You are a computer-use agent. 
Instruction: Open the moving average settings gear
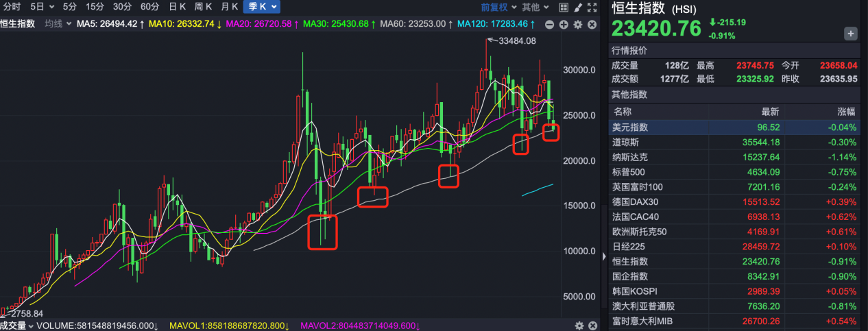click(x=578, y=25)
